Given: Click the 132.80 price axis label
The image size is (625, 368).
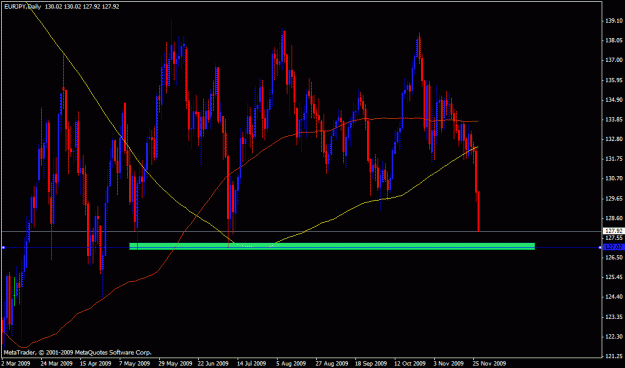Looking at the screenshot, I should (x=614, y=139).
